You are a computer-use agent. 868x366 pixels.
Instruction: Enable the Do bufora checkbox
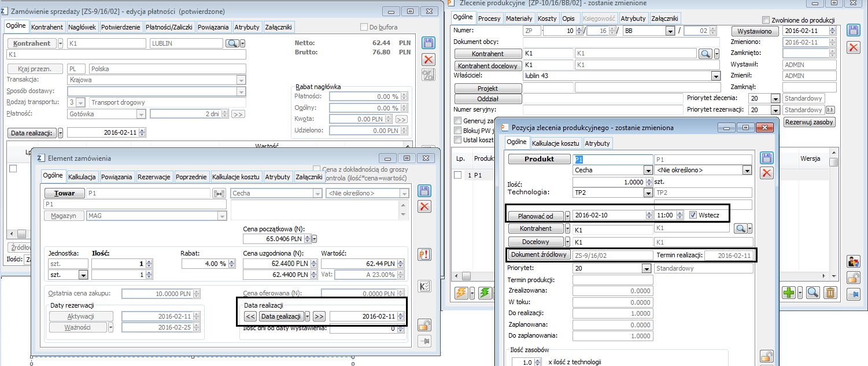tap(364, 27)
